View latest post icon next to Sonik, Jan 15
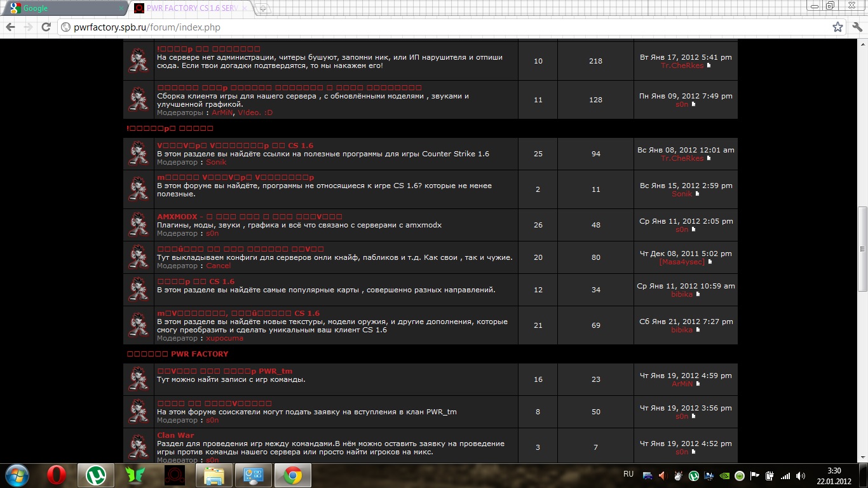The width and height of the screenshot is (868, 488). (697, 194)
